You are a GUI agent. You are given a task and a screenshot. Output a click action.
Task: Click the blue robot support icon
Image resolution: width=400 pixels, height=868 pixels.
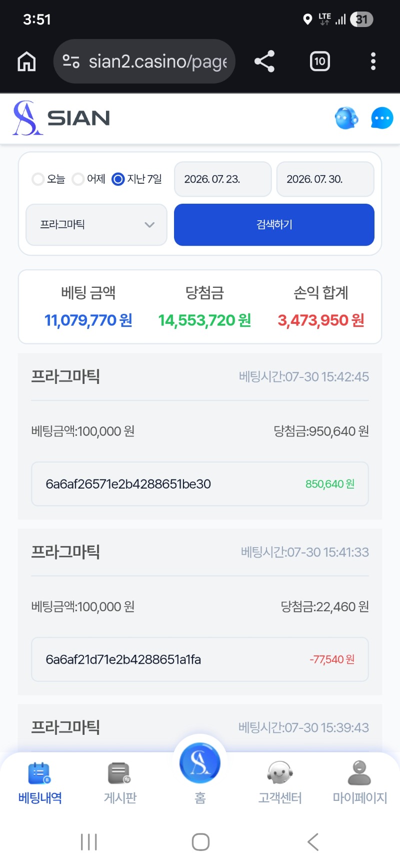(x=346, y=118)
